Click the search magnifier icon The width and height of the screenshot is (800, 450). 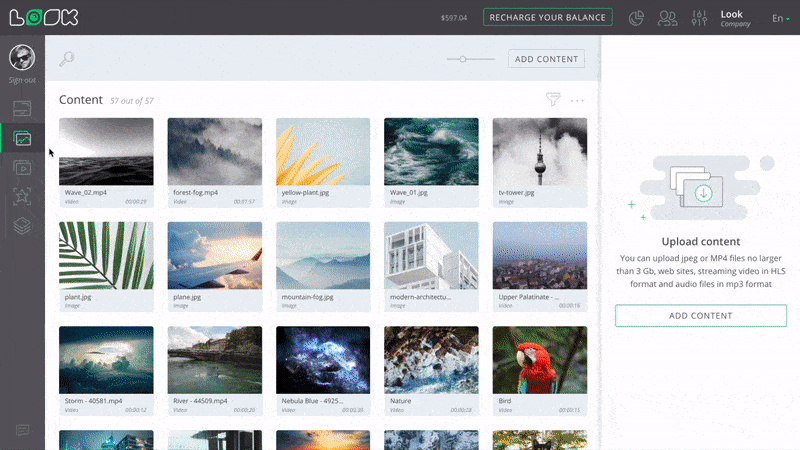[67, 59]
